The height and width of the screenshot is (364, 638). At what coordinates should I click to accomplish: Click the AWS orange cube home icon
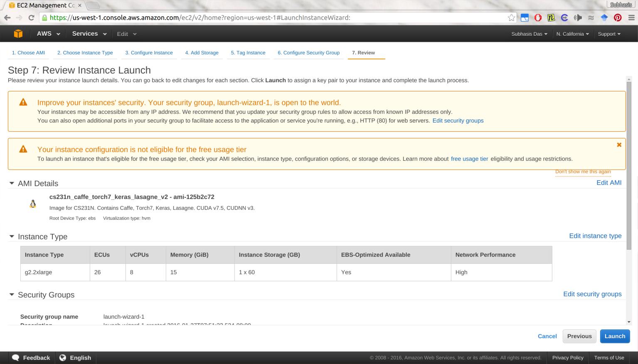coord(18,34)
